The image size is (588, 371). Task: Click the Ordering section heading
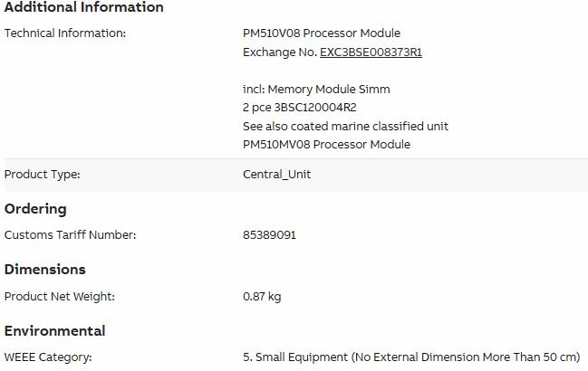[x=35, y=209]
